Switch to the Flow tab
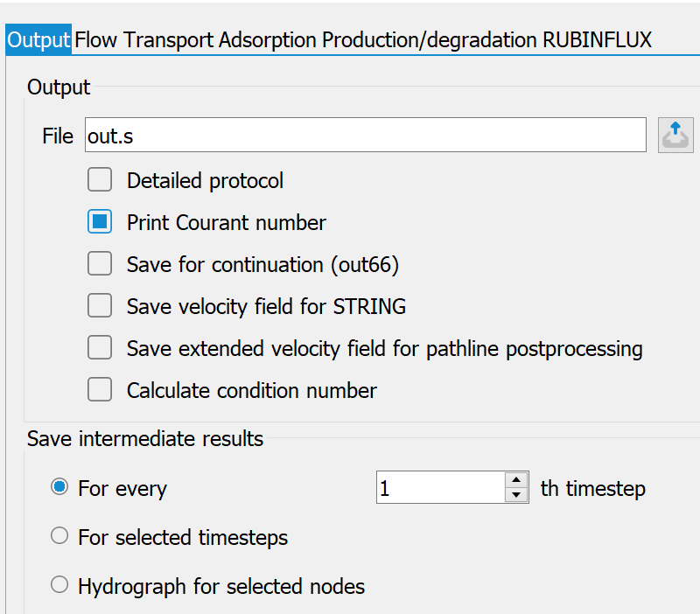The image size is (700, 614). (95, 39)
